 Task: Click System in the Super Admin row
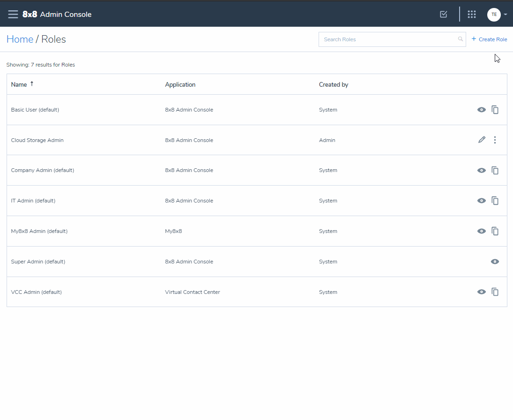click(x=328, y=262)
